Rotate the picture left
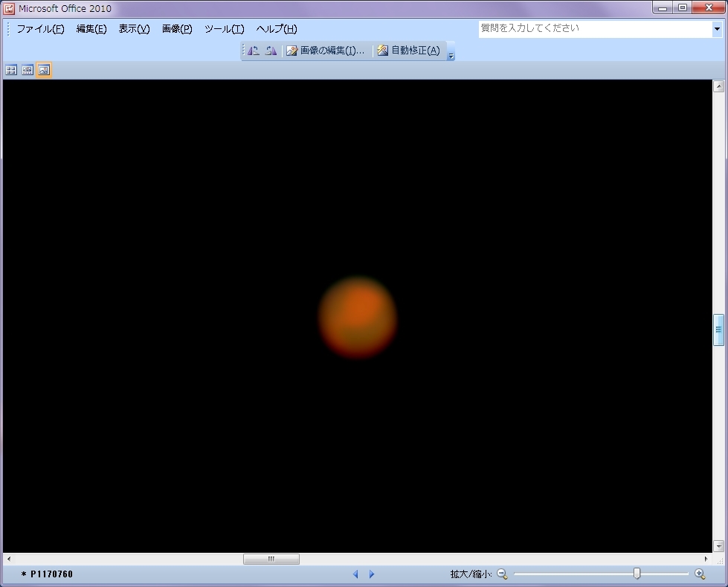Screen dimensions: 728x587 (x=254, y=51)
